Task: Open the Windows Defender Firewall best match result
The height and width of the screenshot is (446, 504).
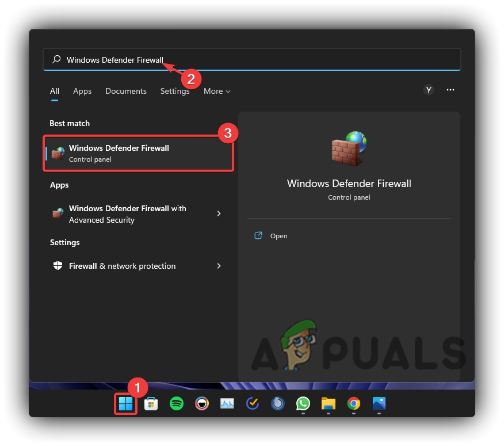Action: tap(138, 154)
